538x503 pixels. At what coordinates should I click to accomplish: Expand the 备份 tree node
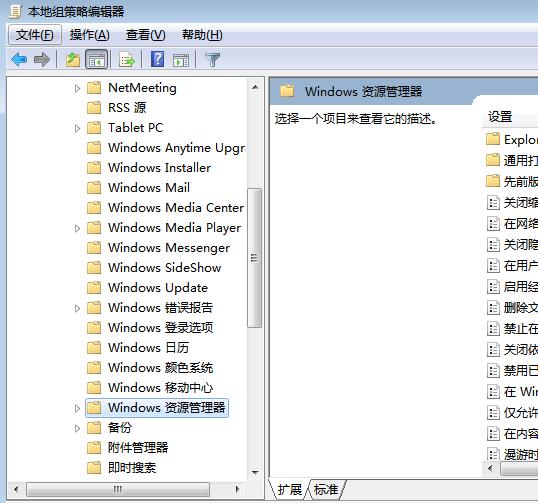78,428
